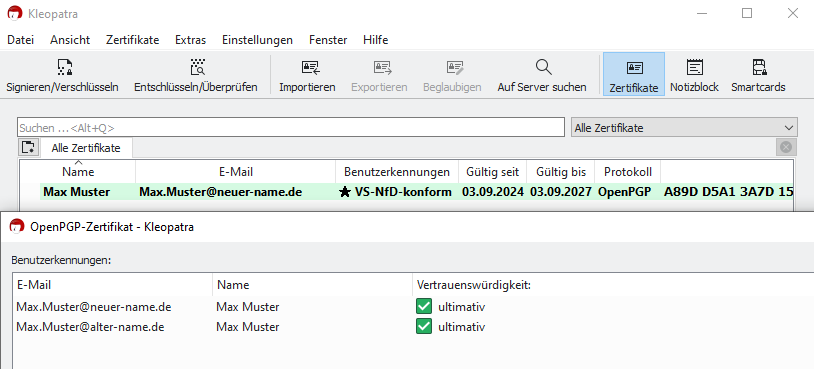
Task: Switch to the Zertifikate view
Action: [634, 74]
